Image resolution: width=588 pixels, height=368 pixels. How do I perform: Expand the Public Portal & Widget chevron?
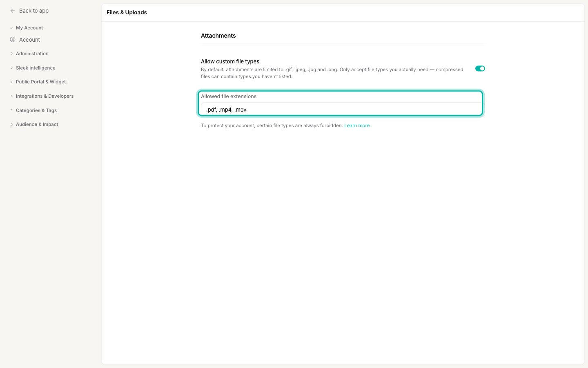[12, 82]
